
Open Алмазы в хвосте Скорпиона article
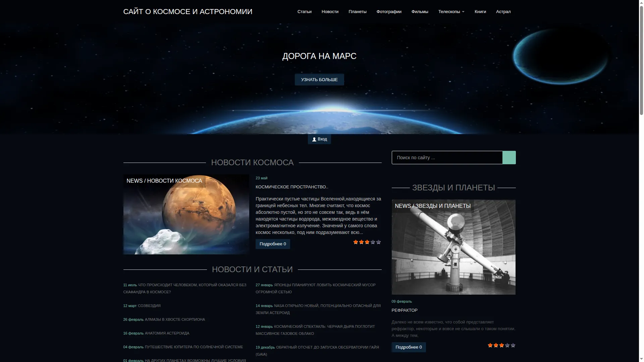coord(175,319)
